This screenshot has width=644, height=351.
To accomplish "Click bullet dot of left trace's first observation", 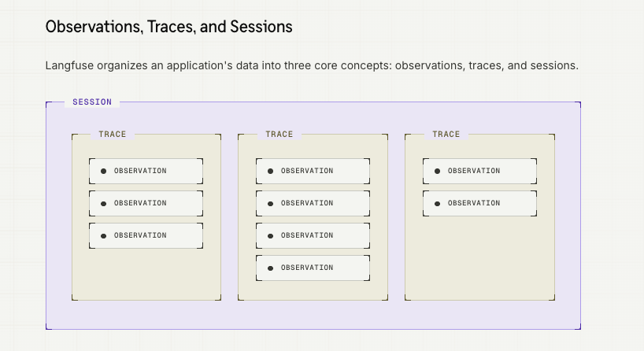I will (x=103, y=172).
